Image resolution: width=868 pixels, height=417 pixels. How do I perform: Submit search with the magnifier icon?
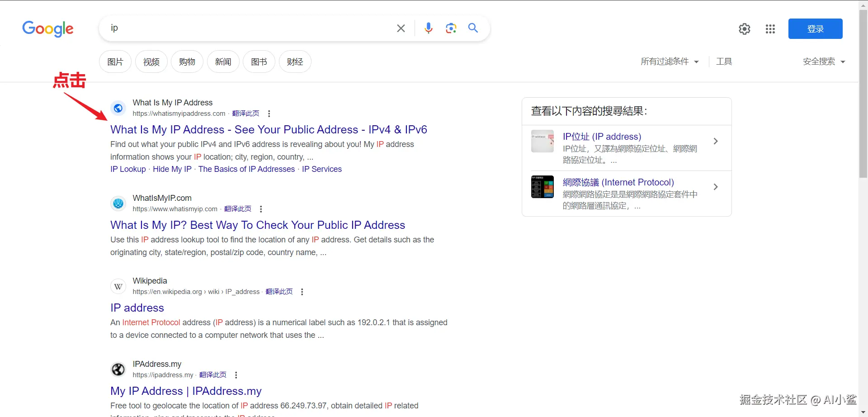pos(473,28)
